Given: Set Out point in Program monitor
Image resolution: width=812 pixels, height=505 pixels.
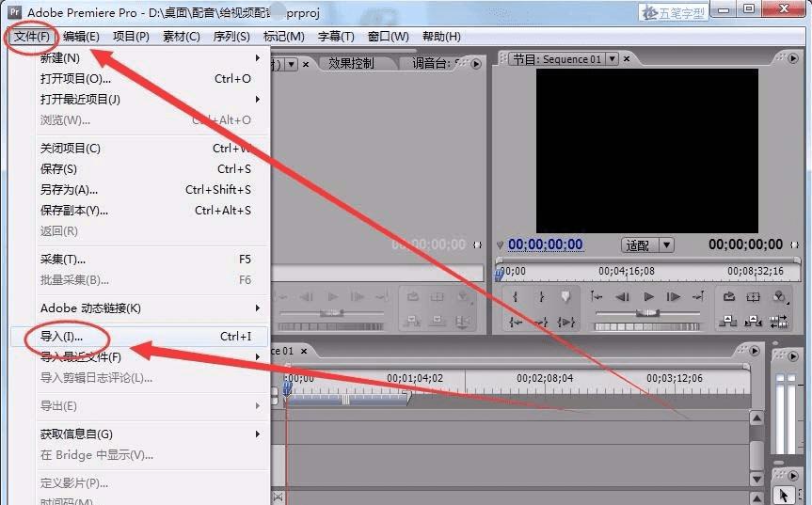Looking at the screenshot, I should pos(542,296).
